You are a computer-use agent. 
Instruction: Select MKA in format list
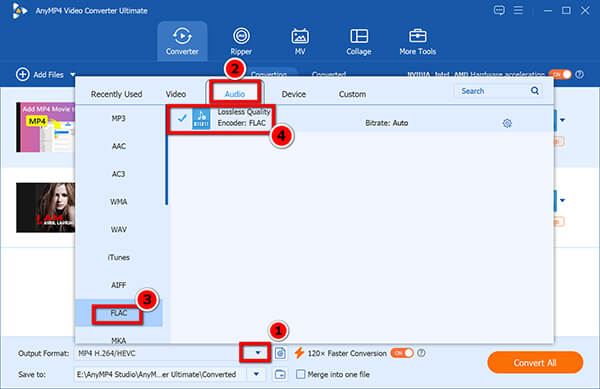pos(119,340)
